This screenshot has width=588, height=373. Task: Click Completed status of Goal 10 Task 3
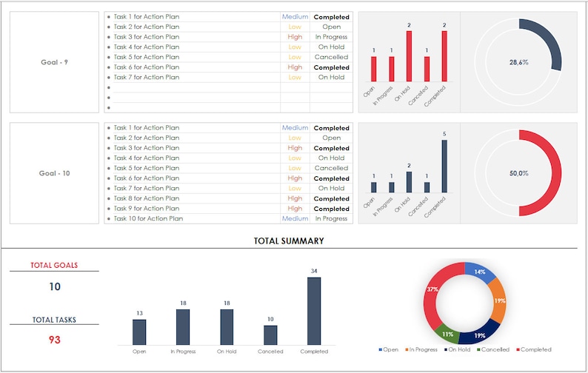[332, 148]
